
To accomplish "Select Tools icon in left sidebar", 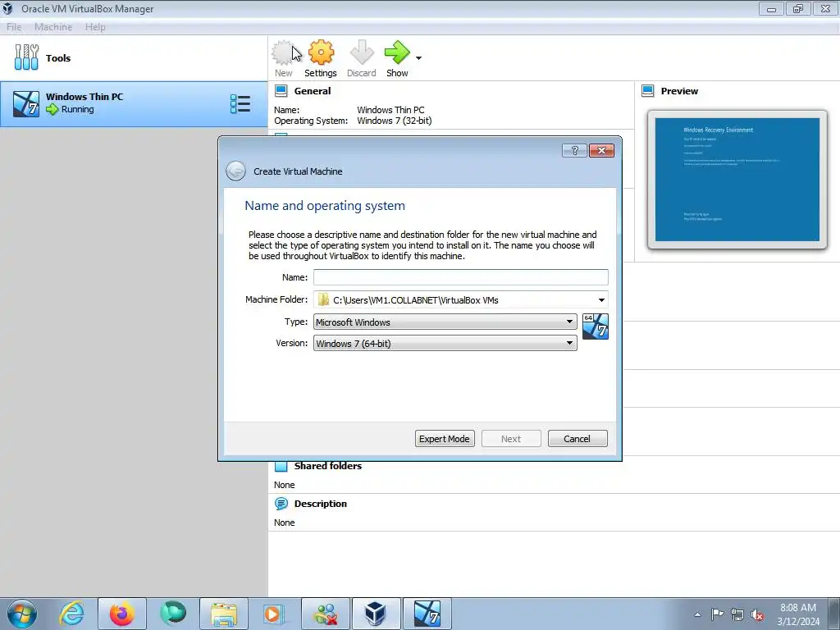I will coord(26,57).
